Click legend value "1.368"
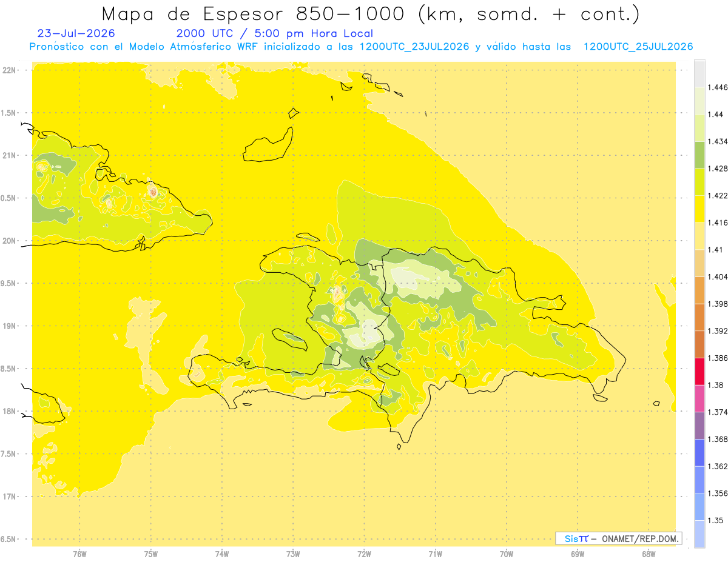This screenshot has height=562, width=728. tap(718, 439)
